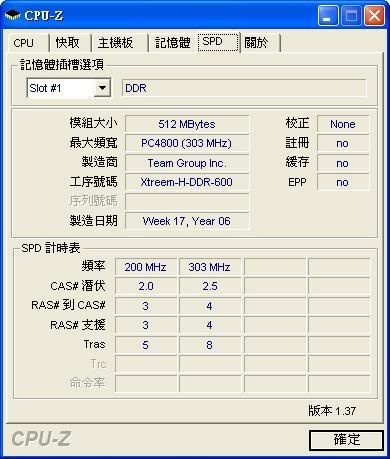Click the DDR memory type field
Image resolution: width=390 pixels, height=459 pixels.
[244, 88]
